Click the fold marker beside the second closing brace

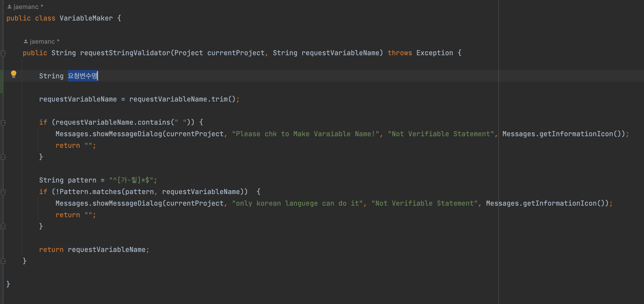[x=3, y=226]
